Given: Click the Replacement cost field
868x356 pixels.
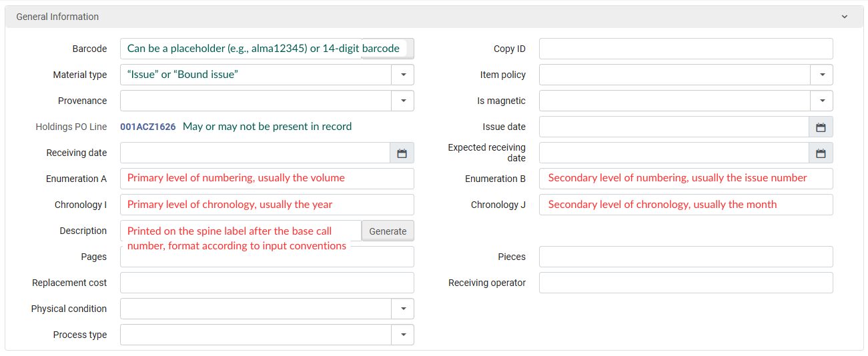Looking at the screenshot, I should (267, 283).
